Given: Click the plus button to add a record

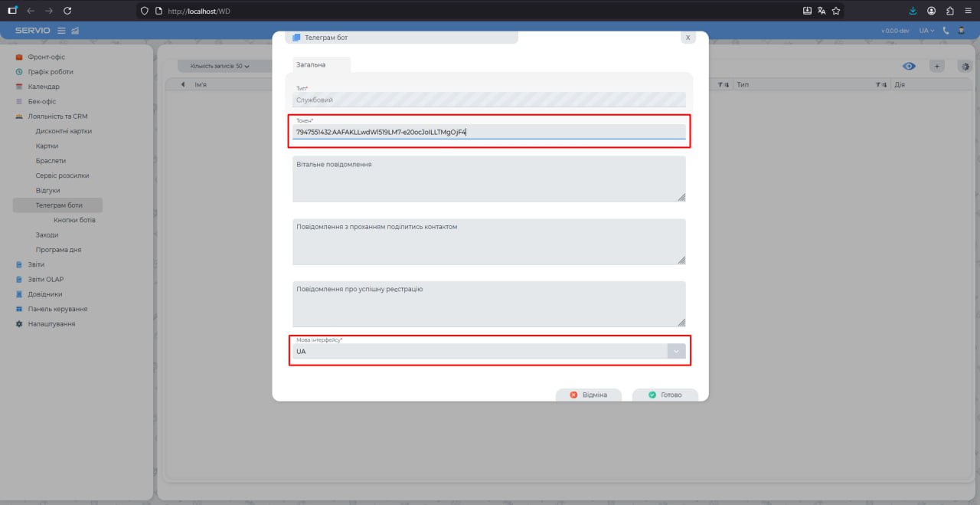Looking at the screenshot, I should point(936,66).
